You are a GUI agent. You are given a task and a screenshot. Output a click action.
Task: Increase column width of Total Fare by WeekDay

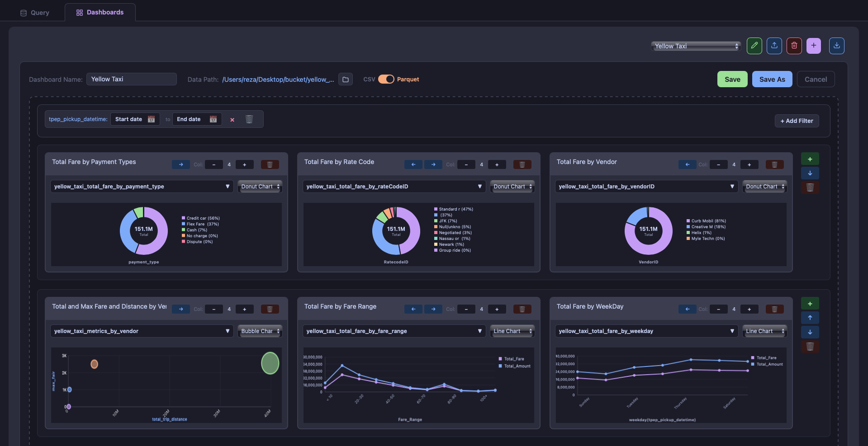(749, 309)
